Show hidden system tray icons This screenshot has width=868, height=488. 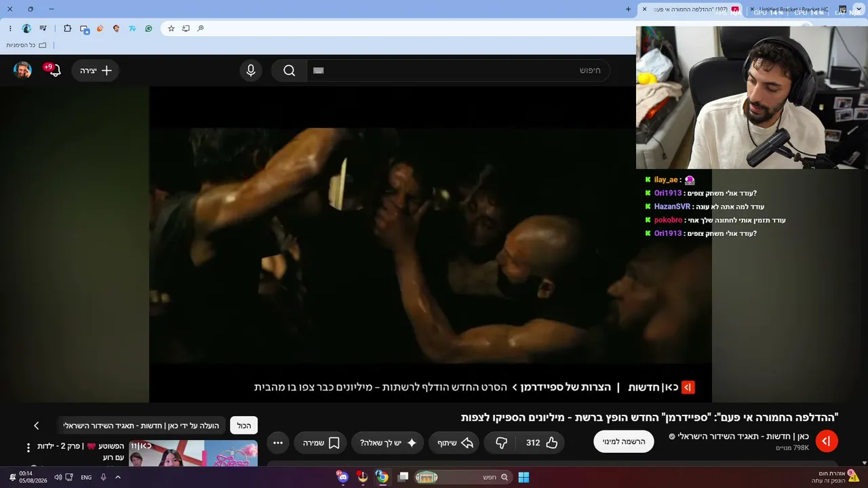[x=118, y=477]
